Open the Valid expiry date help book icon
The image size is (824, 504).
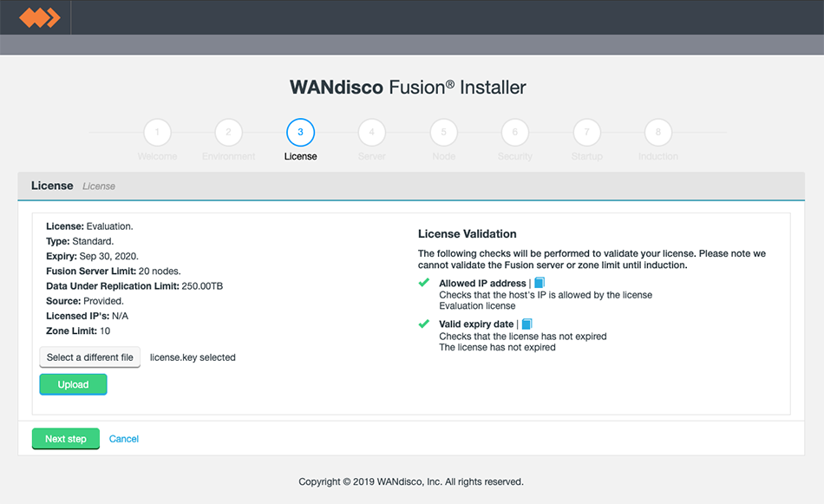click(526, 324)
